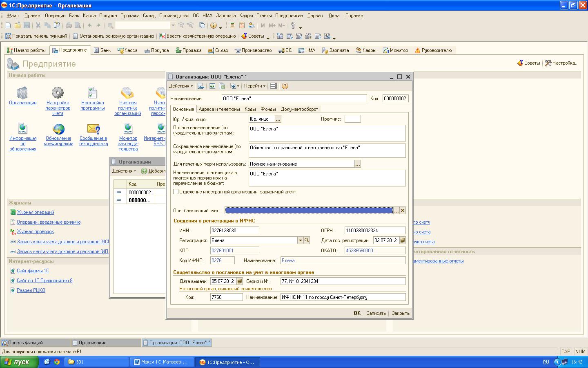Image resolution: width=588 pixels, height=368 pixels.
Task: Expand the Регистрация dropdown arrow
Action: (x=300, y=240)
